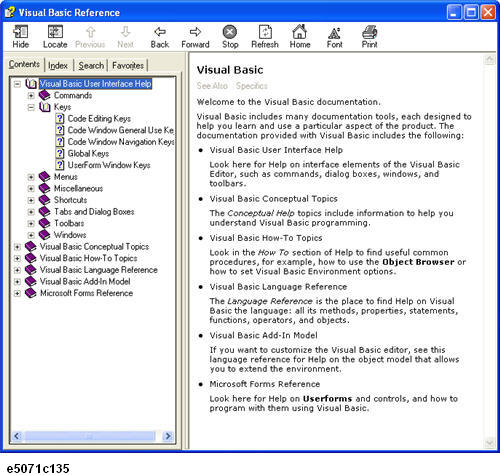
Task: Select the Commands tree item
Action: [x=73, y=96]
